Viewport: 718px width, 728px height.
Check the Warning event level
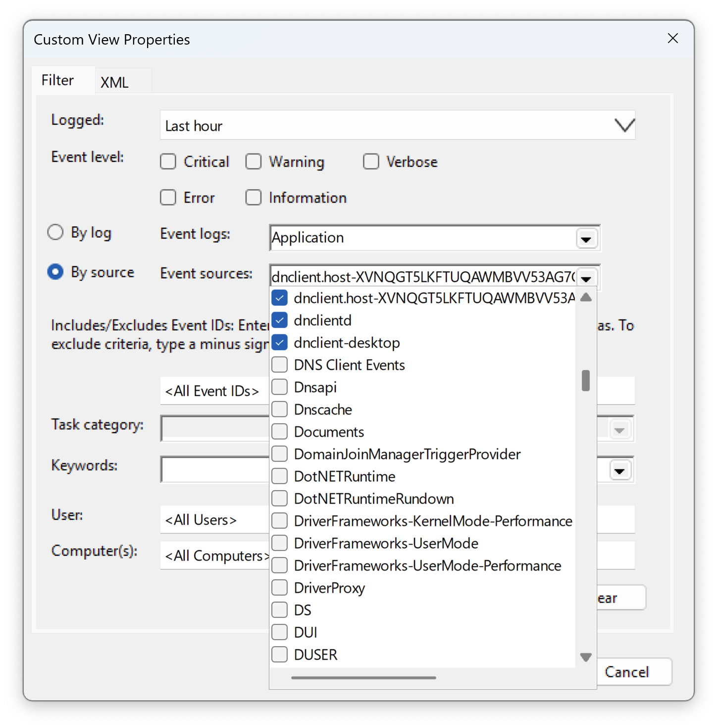pos(253,161)
